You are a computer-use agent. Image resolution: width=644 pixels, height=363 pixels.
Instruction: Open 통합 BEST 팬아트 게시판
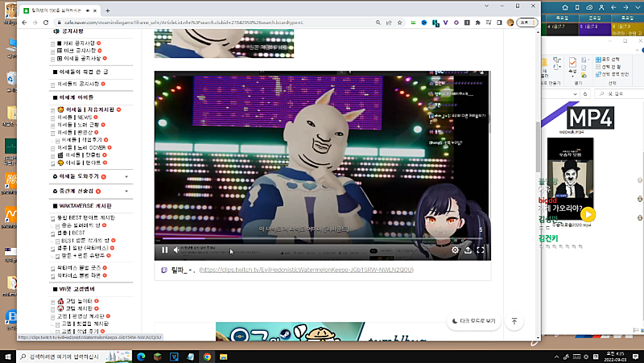[86, 217]
